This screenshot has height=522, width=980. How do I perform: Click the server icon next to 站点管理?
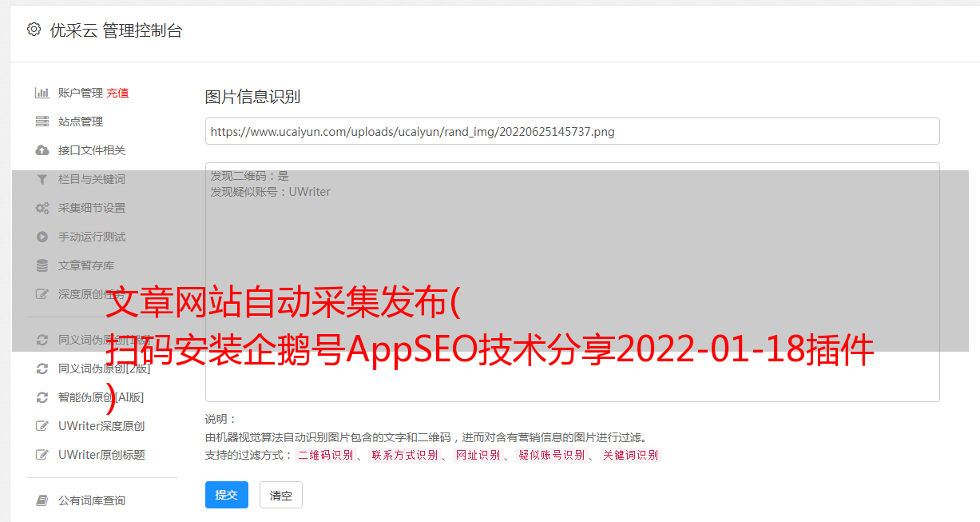point(42,122)
